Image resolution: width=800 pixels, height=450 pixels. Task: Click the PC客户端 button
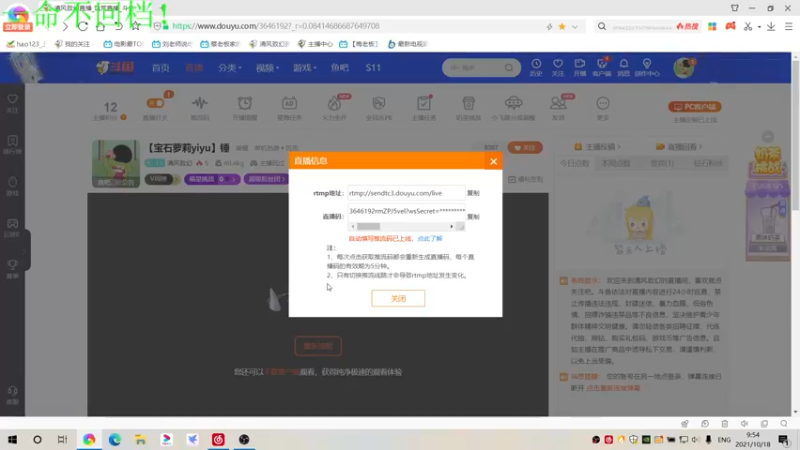(x=694, y=107)
